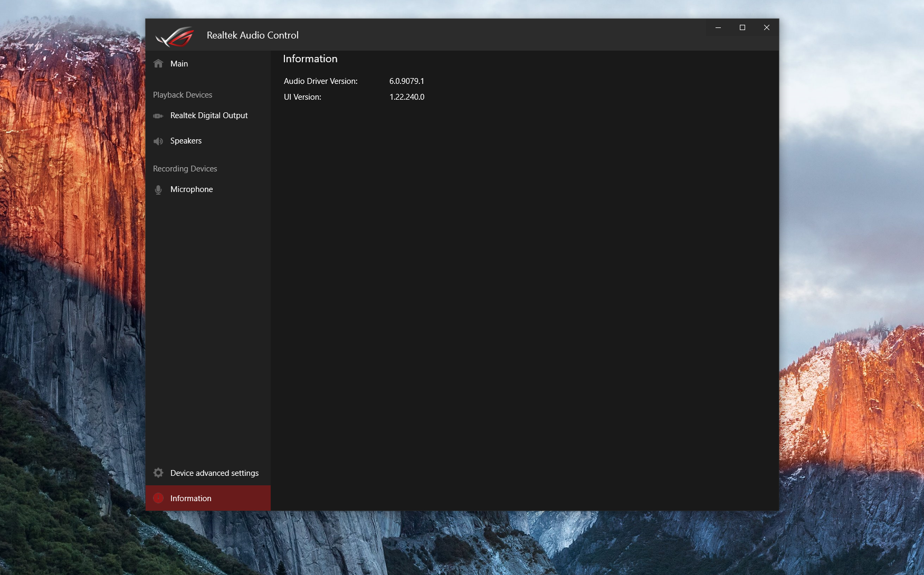
Task: Click the Realtek Audio Control title
Action: (253, 35)
